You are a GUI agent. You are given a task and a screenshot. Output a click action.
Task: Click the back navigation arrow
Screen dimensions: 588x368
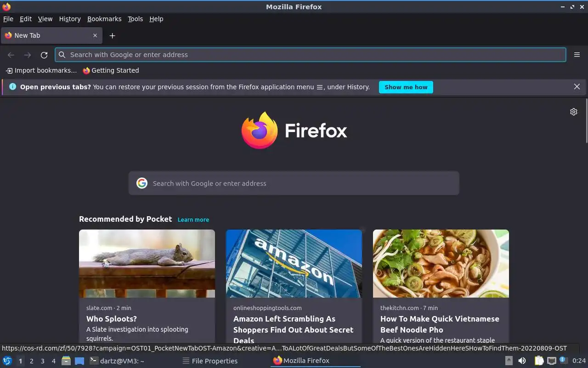[11, 55]
